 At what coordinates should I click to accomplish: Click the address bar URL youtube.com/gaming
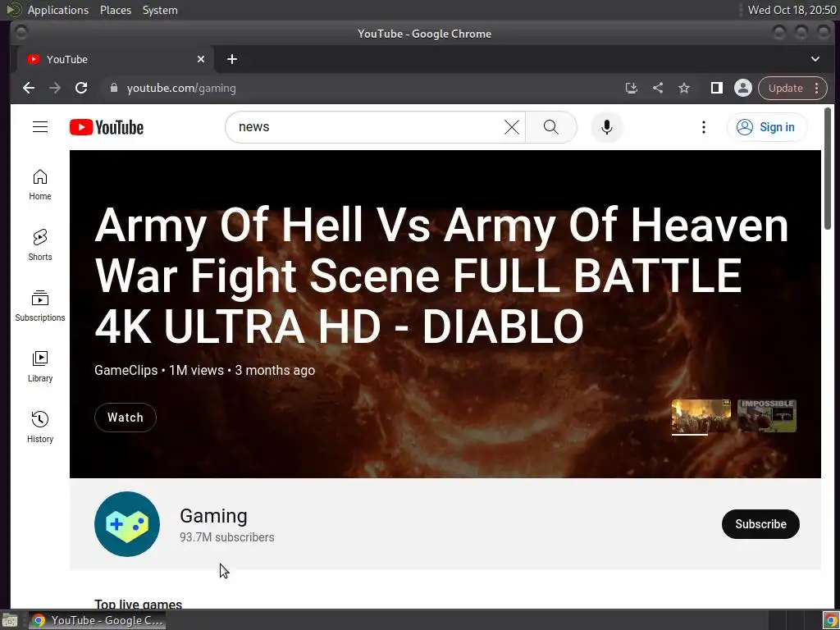click(181, 88)
